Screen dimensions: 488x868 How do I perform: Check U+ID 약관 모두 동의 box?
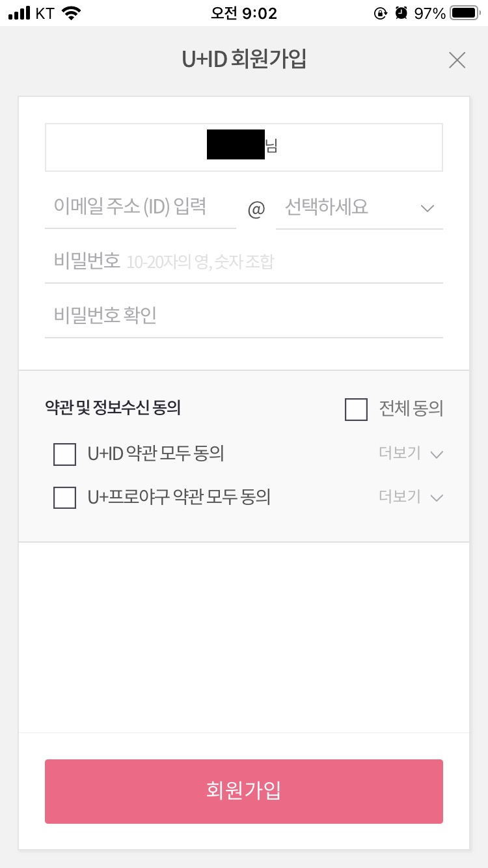(x=64, y=454)
